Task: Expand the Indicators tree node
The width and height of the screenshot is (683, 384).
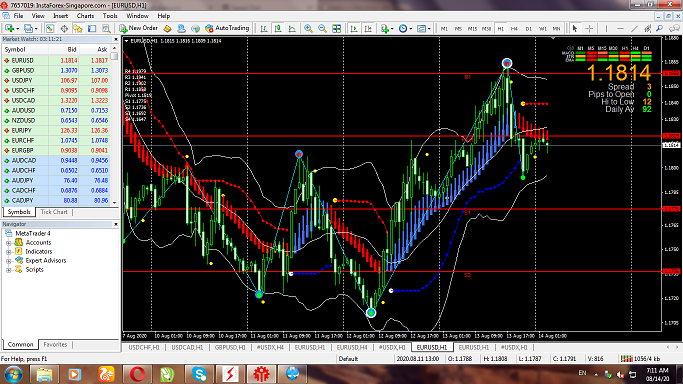Action: pyautogui.click(x=8, y=252)
